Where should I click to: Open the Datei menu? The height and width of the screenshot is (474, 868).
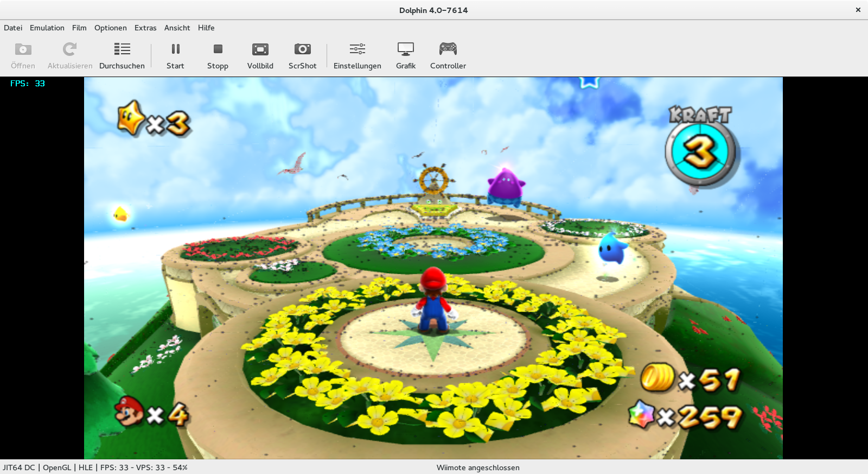(x=13, y=28)
